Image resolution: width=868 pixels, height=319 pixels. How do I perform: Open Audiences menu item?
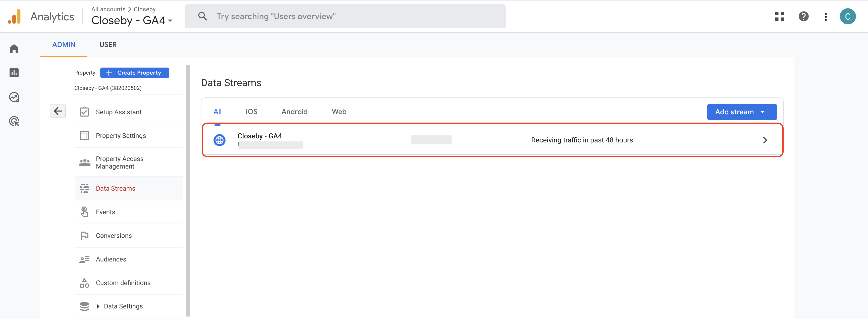tap(129, 259)
